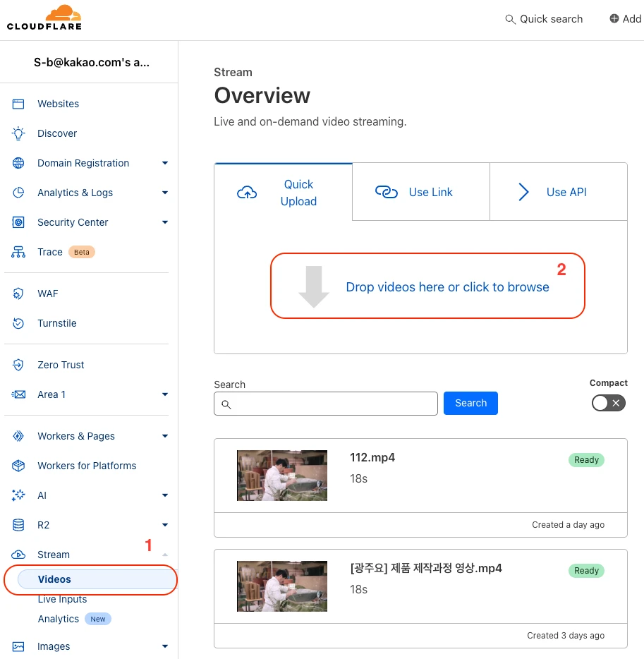
Task: Click the Quick search magnifier icon
Action: click(x=510, y=19)
